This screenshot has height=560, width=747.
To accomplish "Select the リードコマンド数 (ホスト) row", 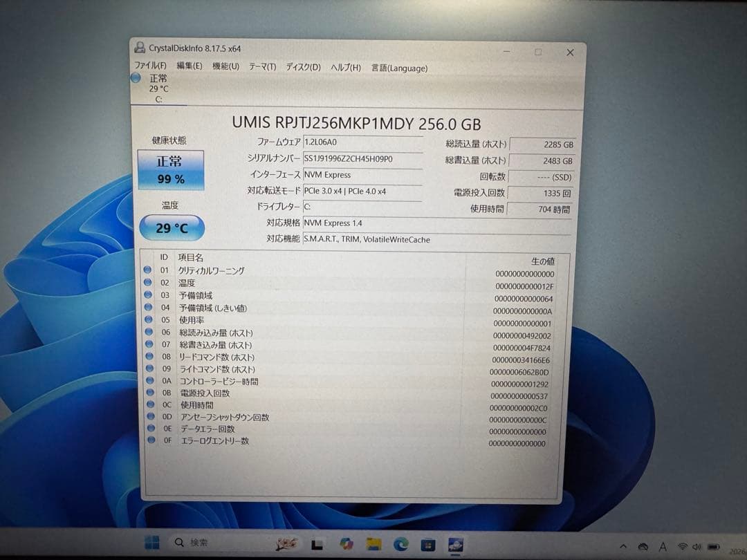I will 351,358.
